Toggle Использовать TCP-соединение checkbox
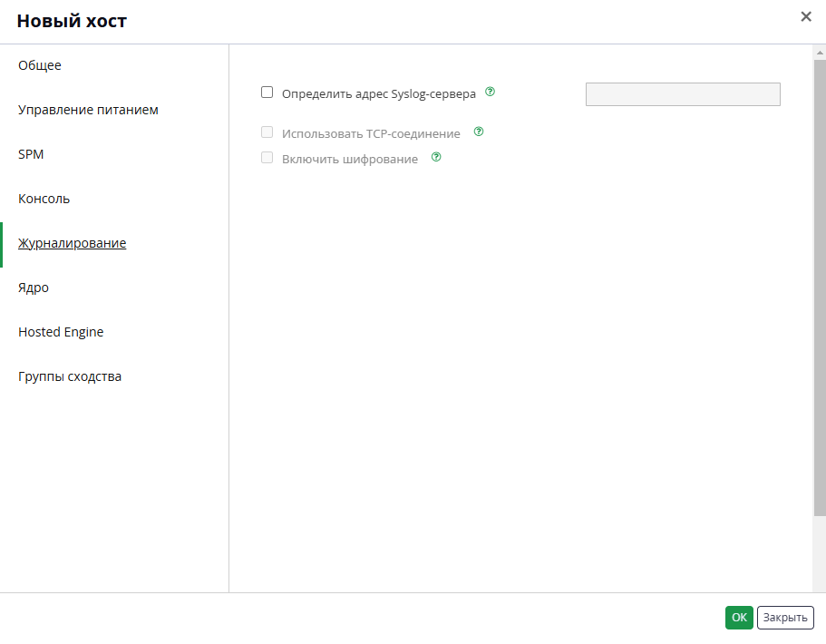Viewport: 826px width, 644px height. coord(267,132)
